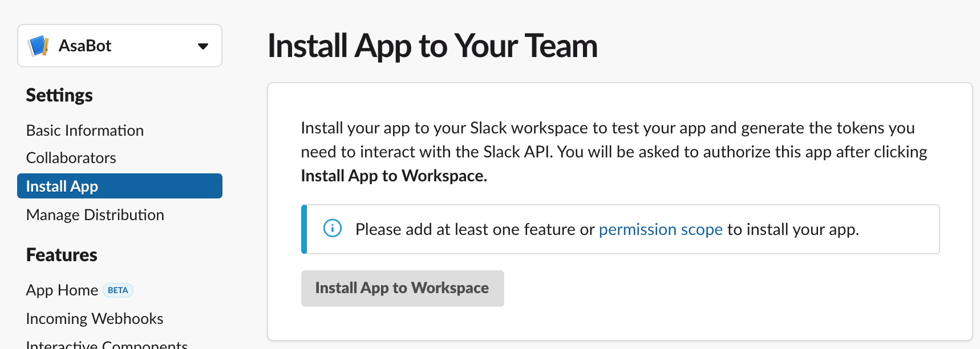The width and height of the screenshot is (980, 349).
Task: Click the blue info circle icon
Action: coord(333,229)
